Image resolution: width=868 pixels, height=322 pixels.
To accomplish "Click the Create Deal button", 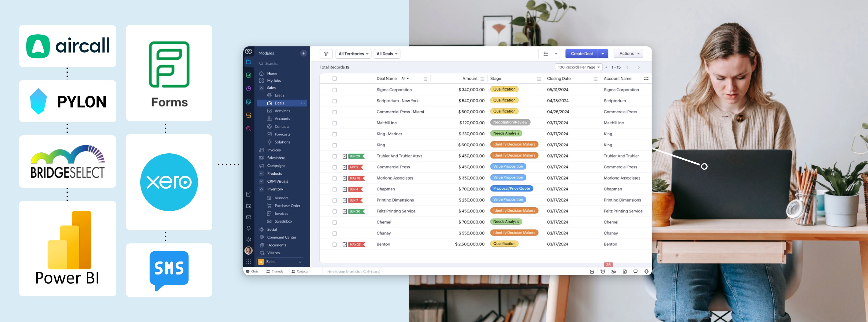I will click(x=581, y=53).
